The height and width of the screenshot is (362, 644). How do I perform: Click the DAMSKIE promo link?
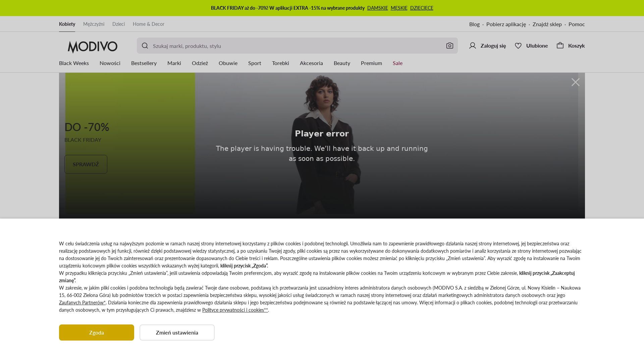(378, 8)
